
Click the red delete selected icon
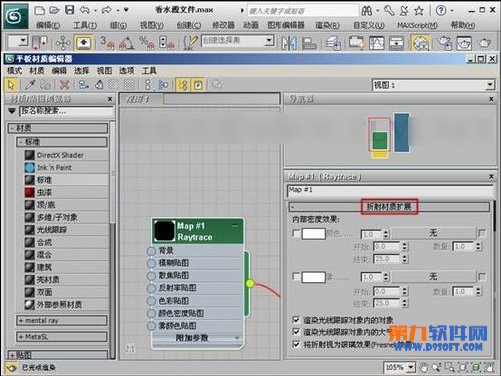click(64, 85)
